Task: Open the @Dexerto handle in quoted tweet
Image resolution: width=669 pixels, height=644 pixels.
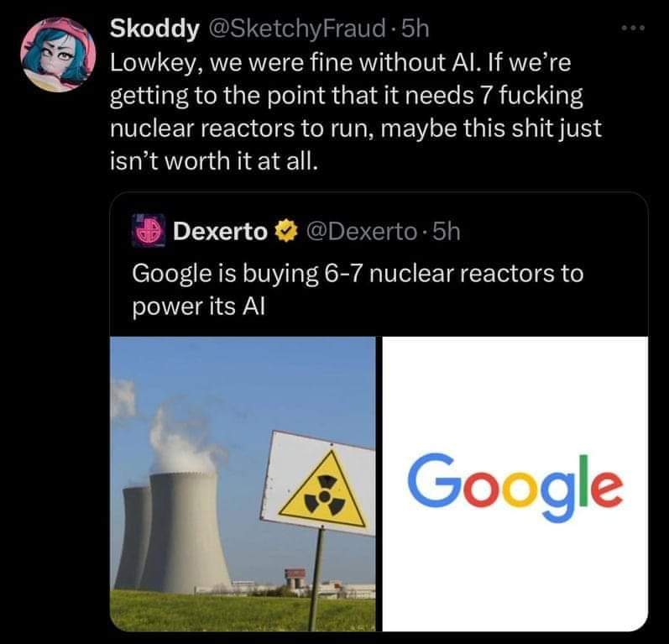Action: click(x=360, y=231)
